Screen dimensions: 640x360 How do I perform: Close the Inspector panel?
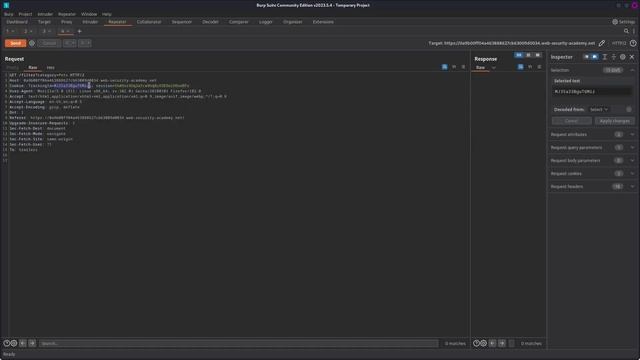point(632,57)
